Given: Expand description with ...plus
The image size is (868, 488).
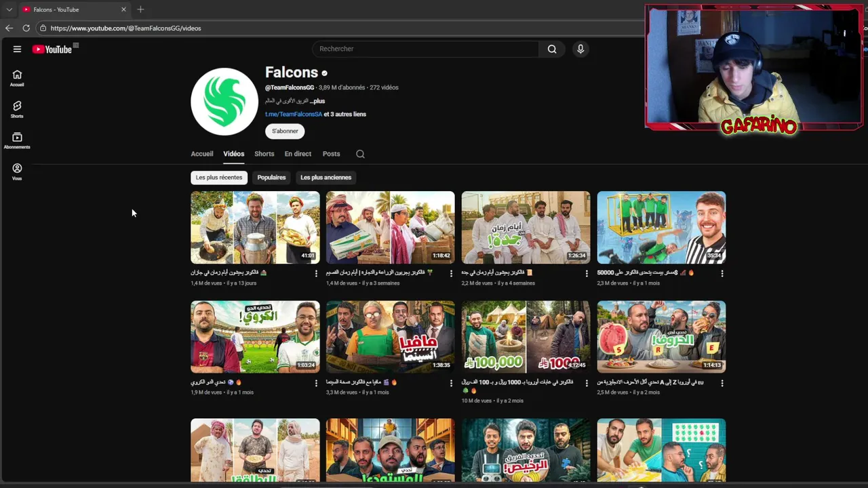Looking at the screenshot, I should (x=317, y=101).
